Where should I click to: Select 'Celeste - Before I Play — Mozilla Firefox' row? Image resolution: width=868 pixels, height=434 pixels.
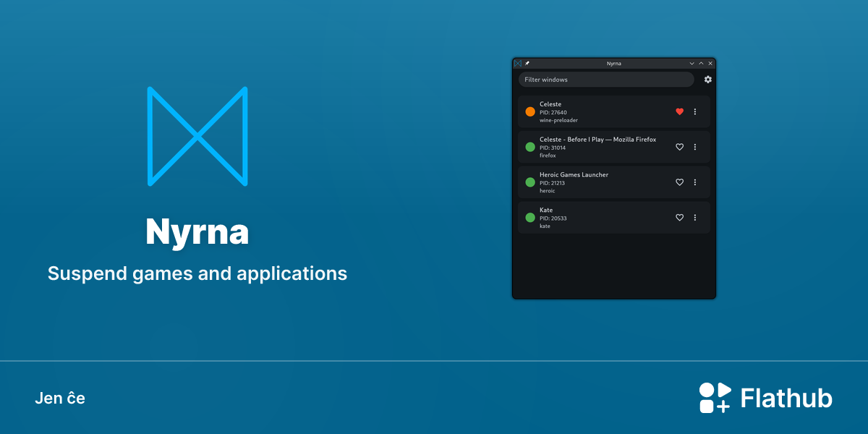(x=614, y=147)
